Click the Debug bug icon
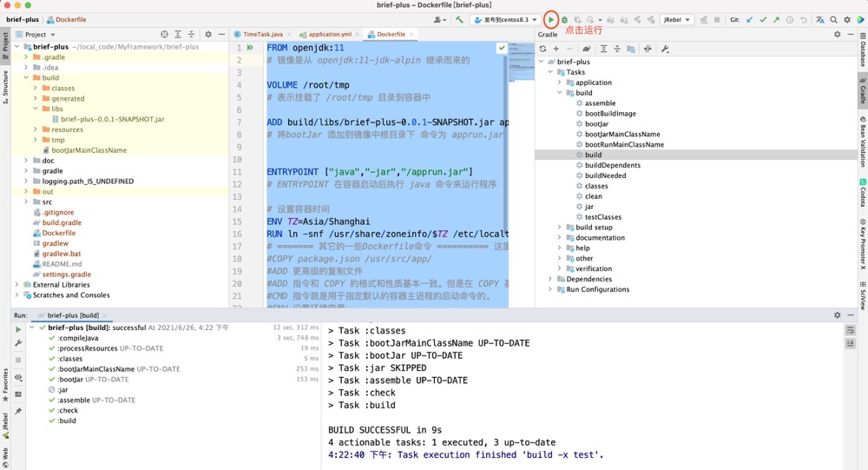 (564, 19)
